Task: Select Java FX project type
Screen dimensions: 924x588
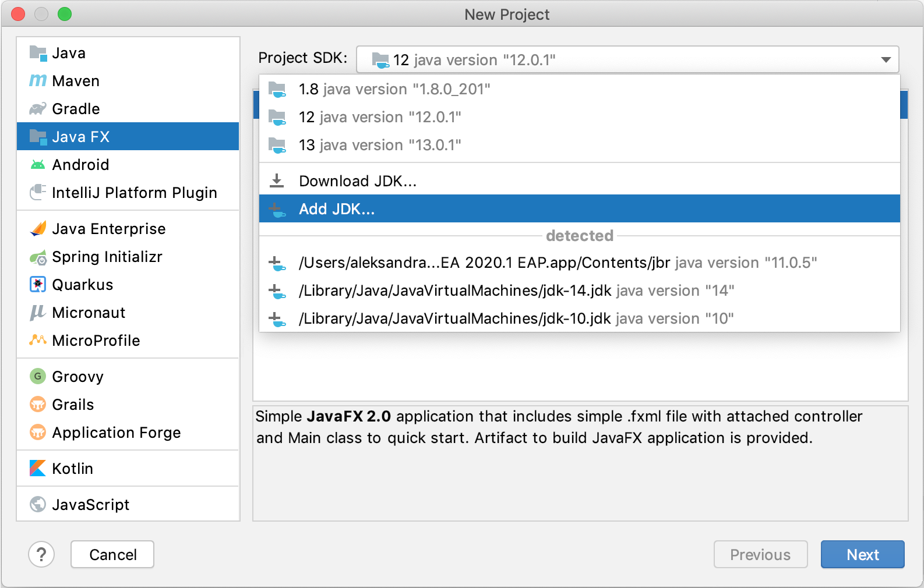Action: click(128, 136)
